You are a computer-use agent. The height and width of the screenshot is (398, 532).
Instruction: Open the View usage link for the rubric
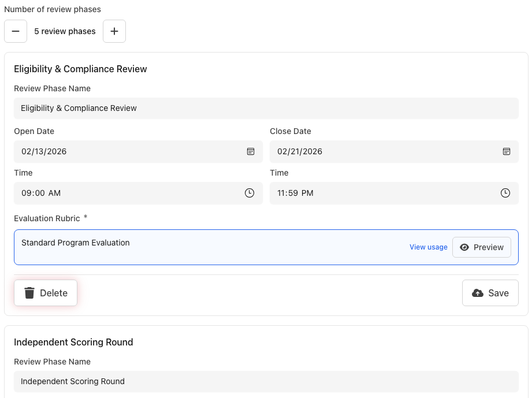[428, 247]
